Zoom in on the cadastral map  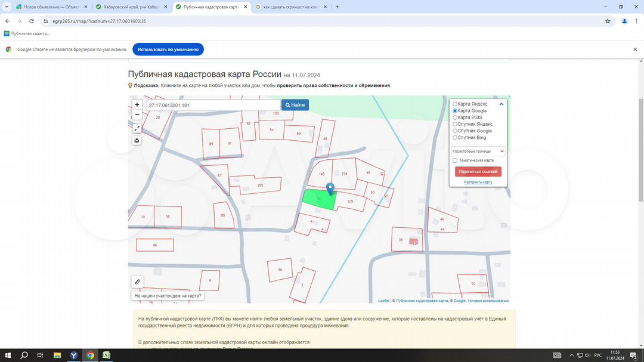137,104
